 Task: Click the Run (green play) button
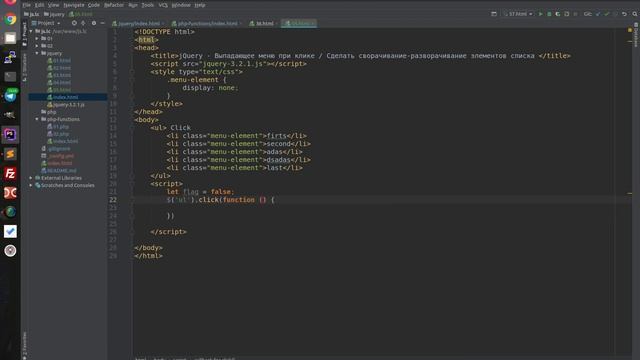pos(540,14)
